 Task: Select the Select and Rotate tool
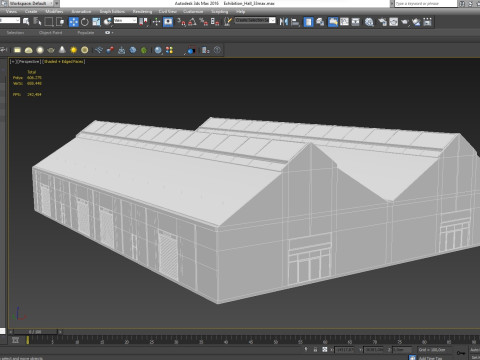click(x=85, y=22)
